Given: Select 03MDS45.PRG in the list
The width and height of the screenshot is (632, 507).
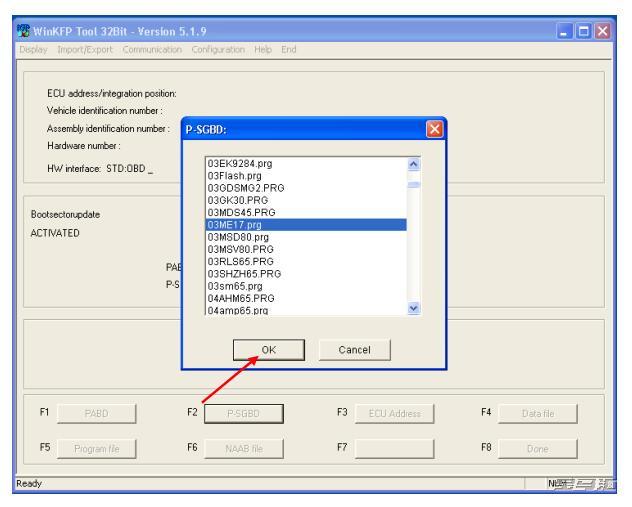Looking at the screenshot, I should (x=306, y=212).
